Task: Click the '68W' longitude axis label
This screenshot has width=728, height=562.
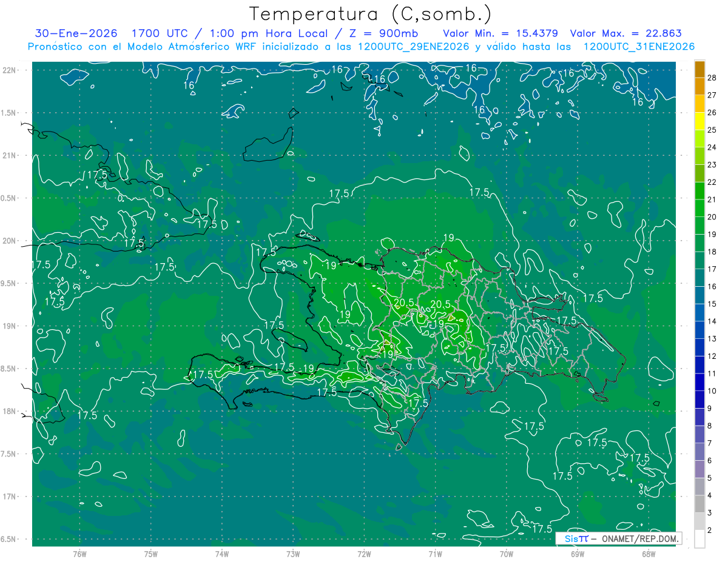Action: click(649, 554)
